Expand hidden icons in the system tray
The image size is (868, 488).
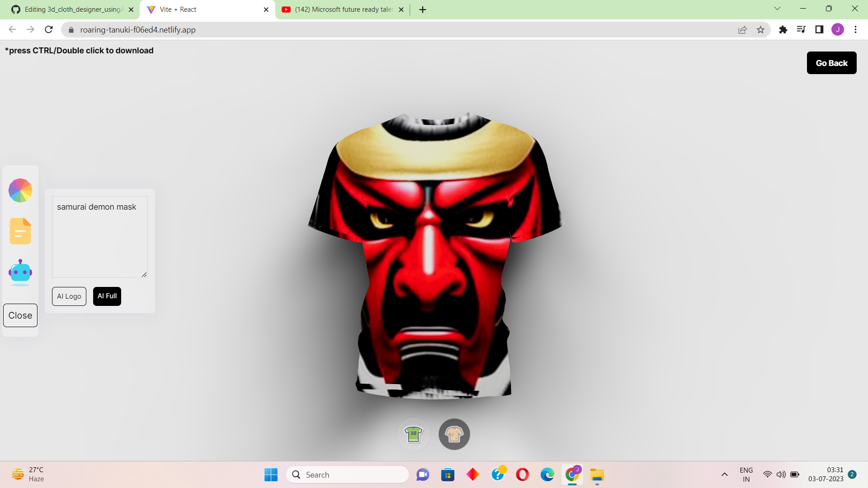(724, 474)
